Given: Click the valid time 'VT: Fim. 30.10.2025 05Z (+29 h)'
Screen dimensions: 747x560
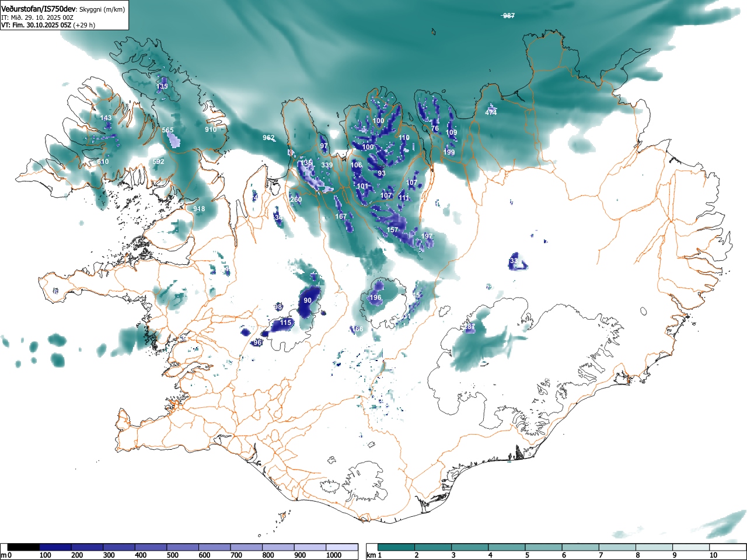Looking at the screenshot, I should [x=48, y=25].
